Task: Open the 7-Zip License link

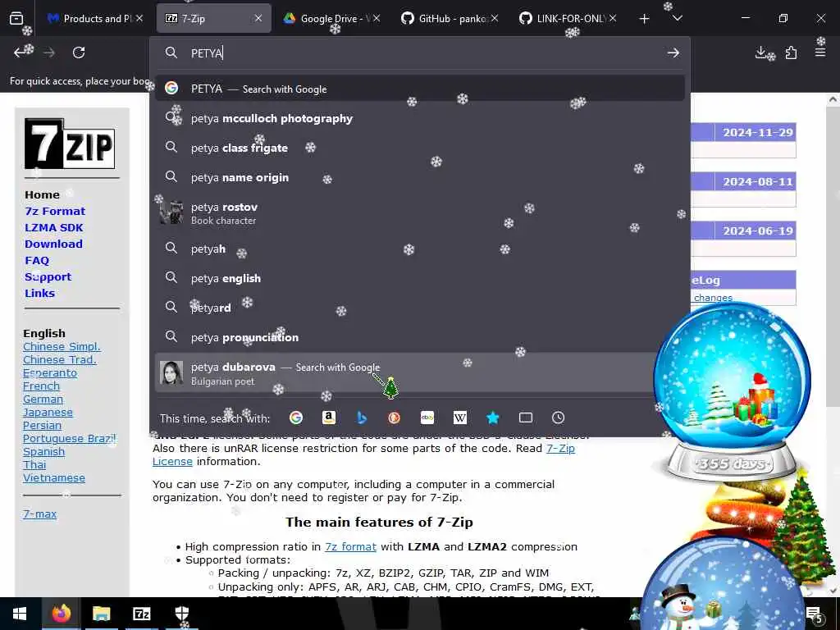Action: click(x=560, y=449)
